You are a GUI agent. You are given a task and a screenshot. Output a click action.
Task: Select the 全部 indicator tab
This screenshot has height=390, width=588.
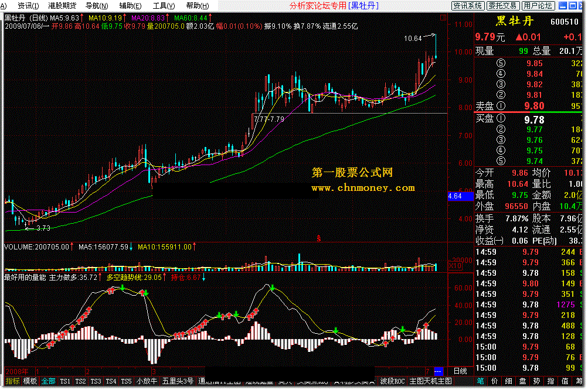click(49, 381)
